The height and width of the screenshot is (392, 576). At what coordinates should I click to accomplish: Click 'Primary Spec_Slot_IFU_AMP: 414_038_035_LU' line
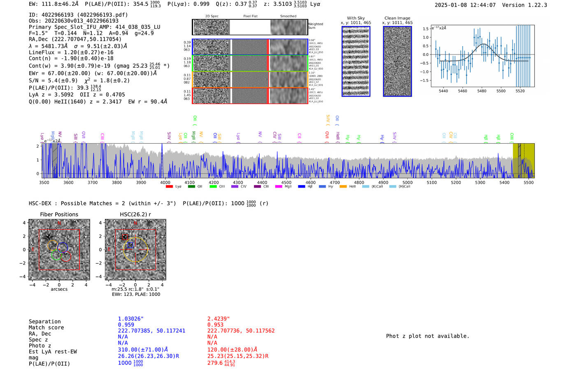[x=95, y=27]
